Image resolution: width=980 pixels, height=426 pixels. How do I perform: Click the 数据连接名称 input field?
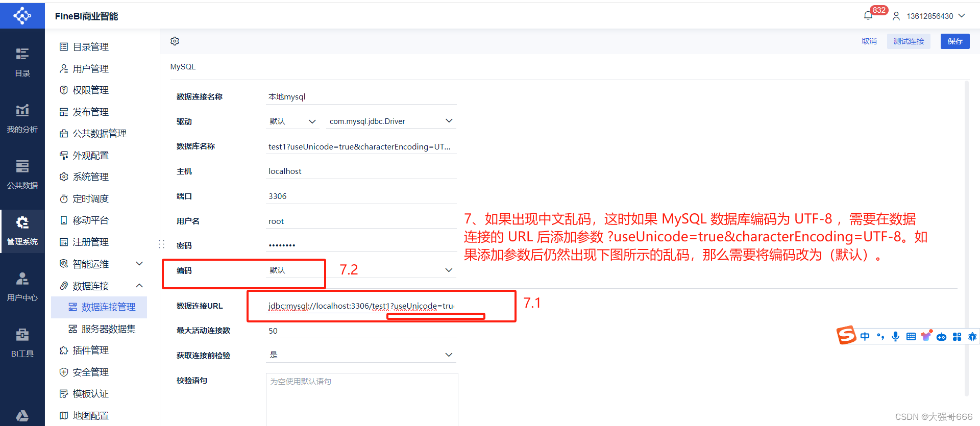(361, 97)
